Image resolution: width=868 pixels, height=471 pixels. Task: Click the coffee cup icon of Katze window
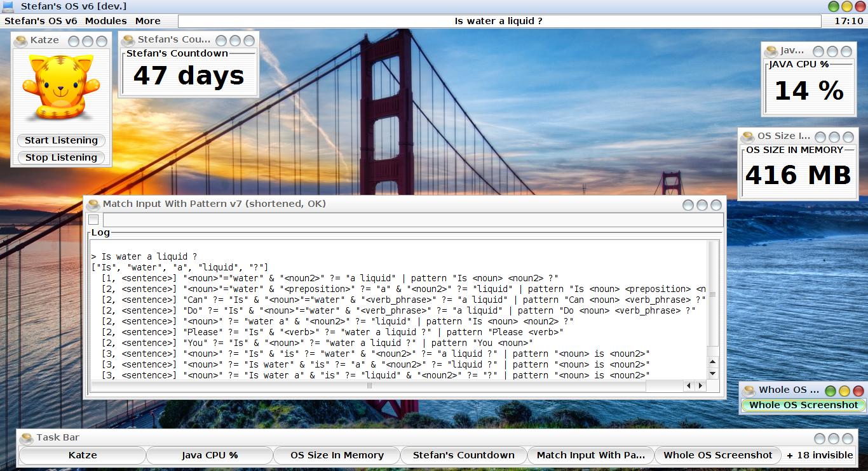click(x=21, y=41)
